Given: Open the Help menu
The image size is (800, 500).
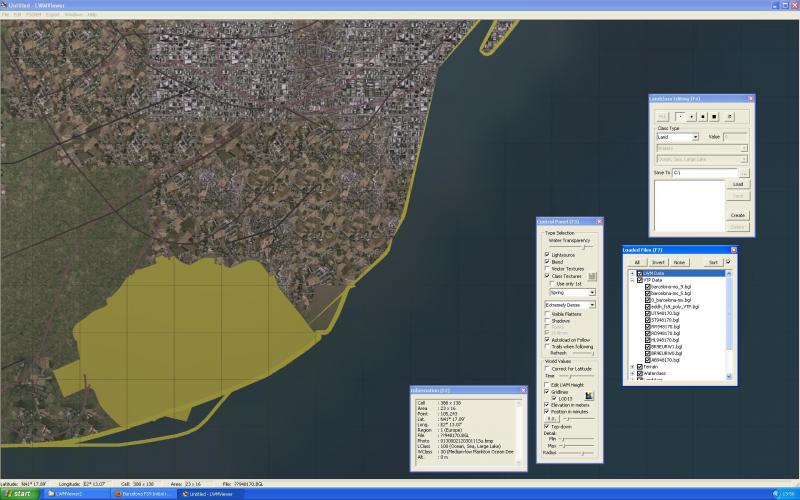Looking at the screenshot, I should click(x=92, y=15).
